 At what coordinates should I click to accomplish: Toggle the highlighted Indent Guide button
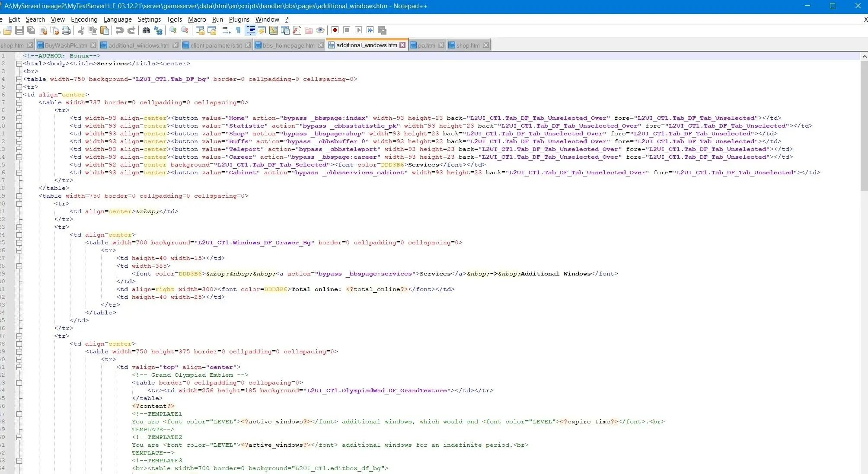tap(250, 30)
